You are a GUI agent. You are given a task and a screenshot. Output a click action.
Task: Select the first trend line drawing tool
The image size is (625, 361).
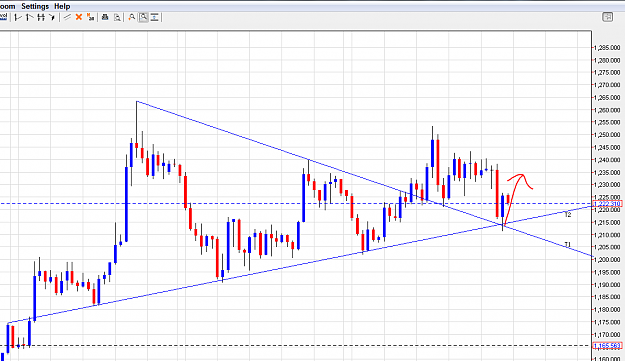click(x=18, y=17)
